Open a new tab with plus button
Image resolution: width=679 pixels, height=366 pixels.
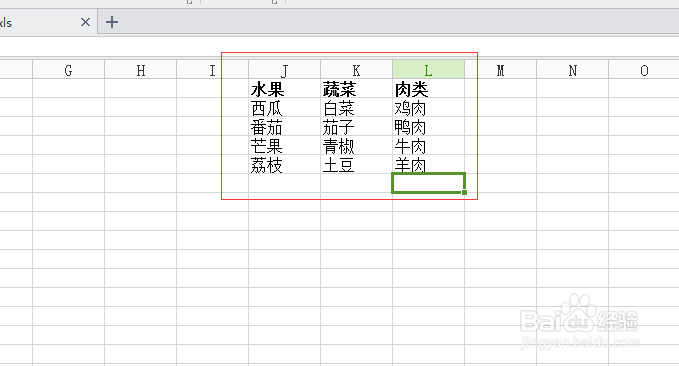tap(112, 22)
